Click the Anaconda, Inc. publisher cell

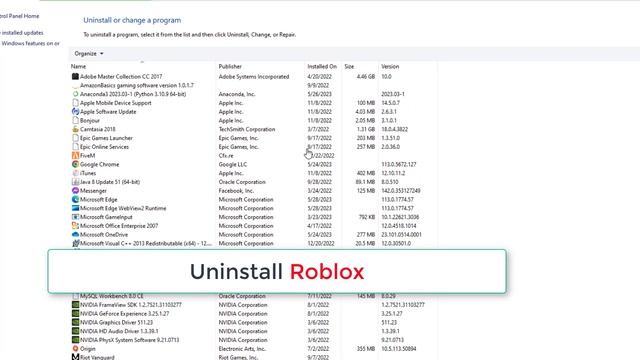[x=237, y=94]
